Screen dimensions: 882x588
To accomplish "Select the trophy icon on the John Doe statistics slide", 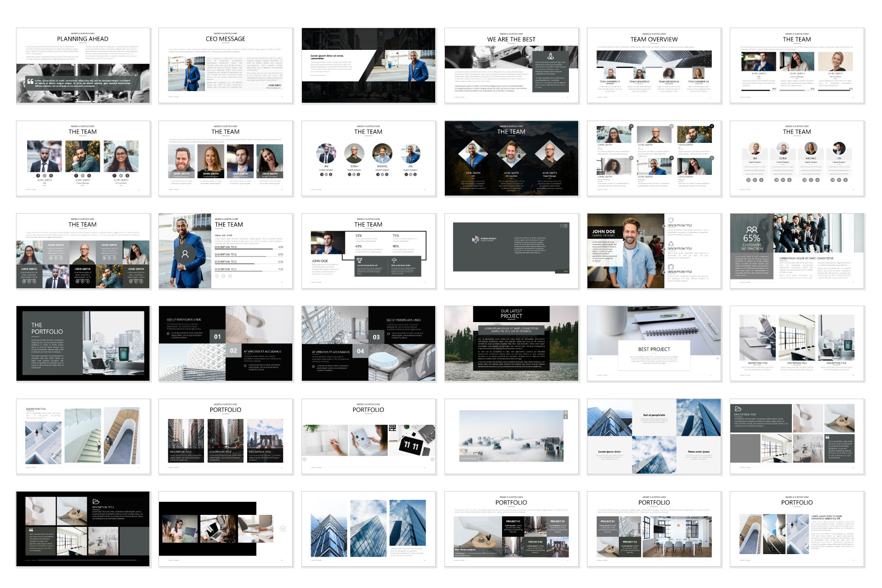I will [359, 260].
